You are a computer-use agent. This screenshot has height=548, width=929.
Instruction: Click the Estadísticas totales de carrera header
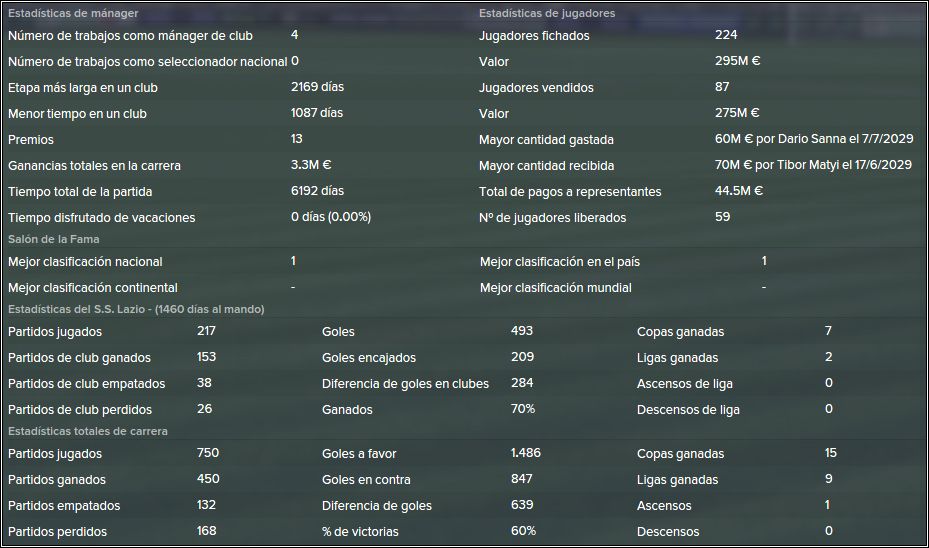[x=88, y=431]
